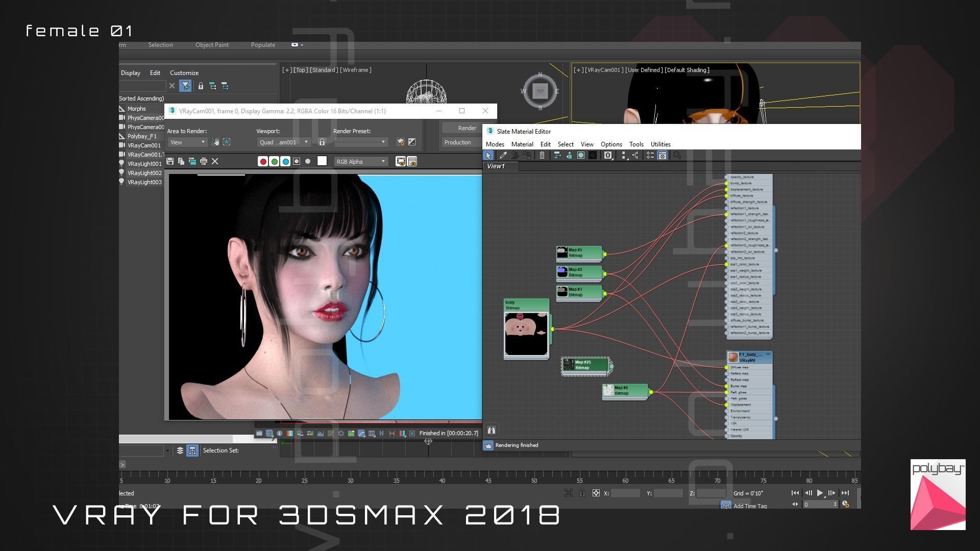Click Layout Children icon
Screen dimensions: 980x551
pos(635,156)
